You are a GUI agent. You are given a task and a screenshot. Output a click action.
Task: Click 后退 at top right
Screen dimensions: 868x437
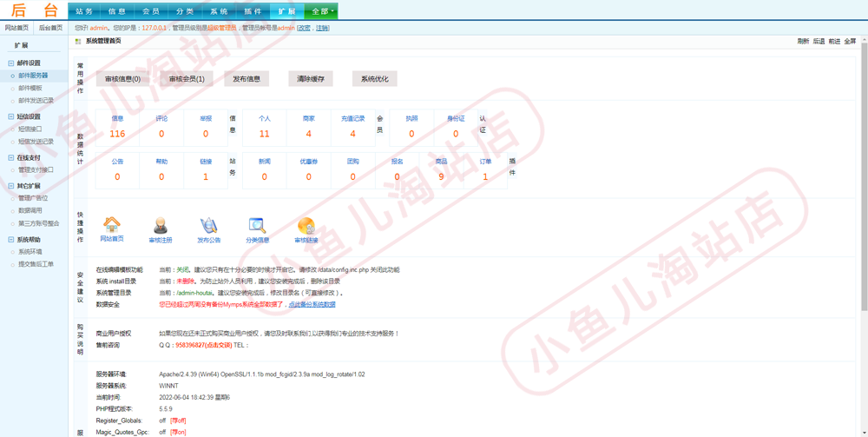tap(819, 42)
